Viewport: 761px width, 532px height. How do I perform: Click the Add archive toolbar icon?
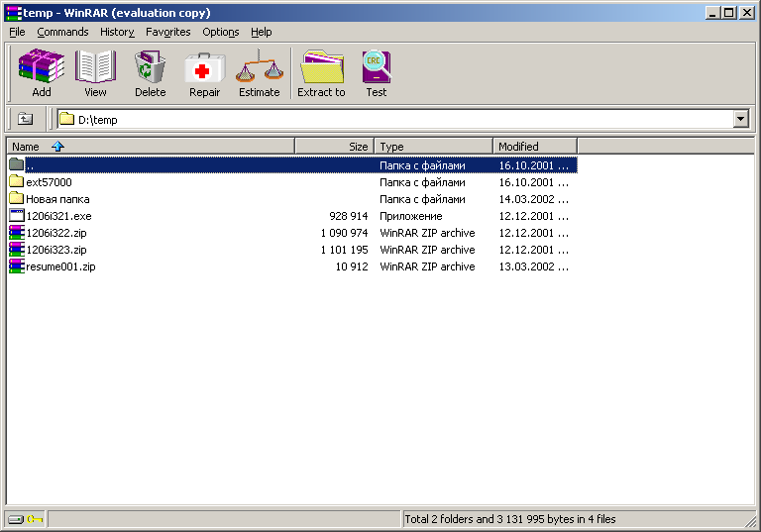[x=42, y=65]
